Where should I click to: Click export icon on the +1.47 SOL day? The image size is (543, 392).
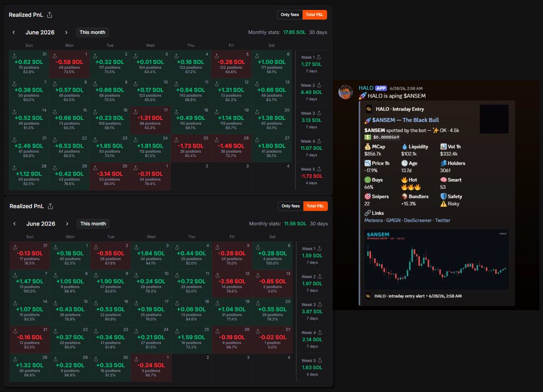pyautogui.click(x=15, y=276)
